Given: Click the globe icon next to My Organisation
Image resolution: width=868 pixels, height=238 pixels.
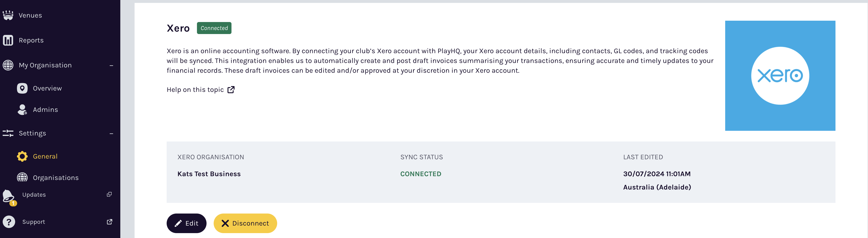Looking at the screenshot, I should coord(8,65).
